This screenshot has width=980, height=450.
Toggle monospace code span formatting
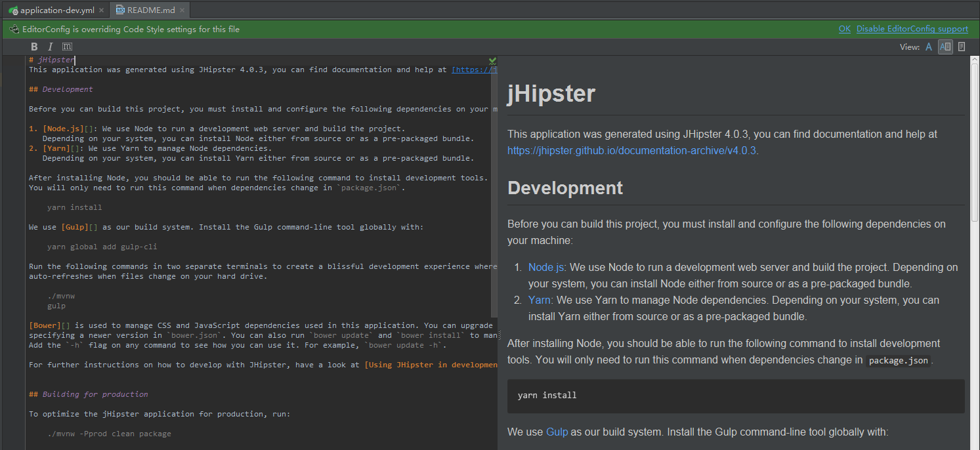pyautogui.click(x=67, y=47)
